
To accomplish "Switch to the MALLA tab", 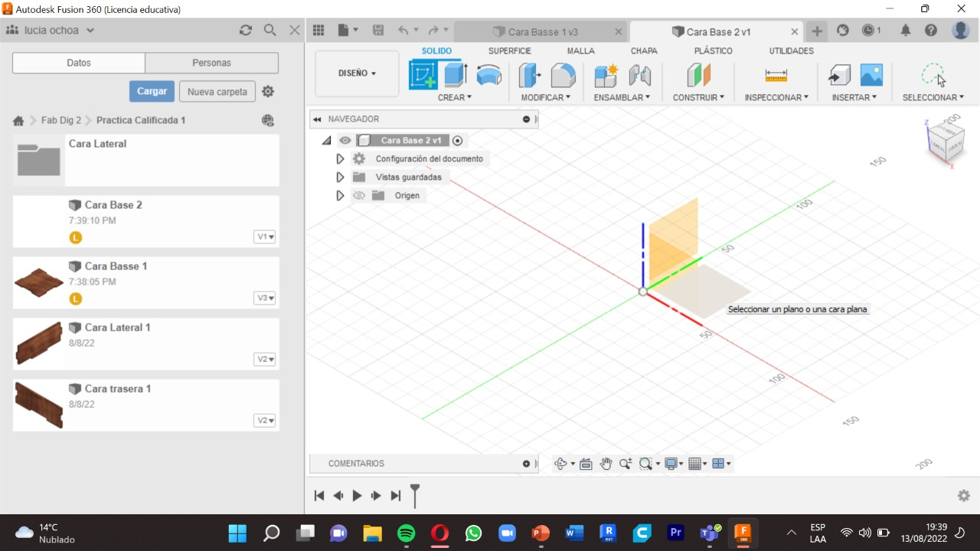I will [x=581, y=51].
